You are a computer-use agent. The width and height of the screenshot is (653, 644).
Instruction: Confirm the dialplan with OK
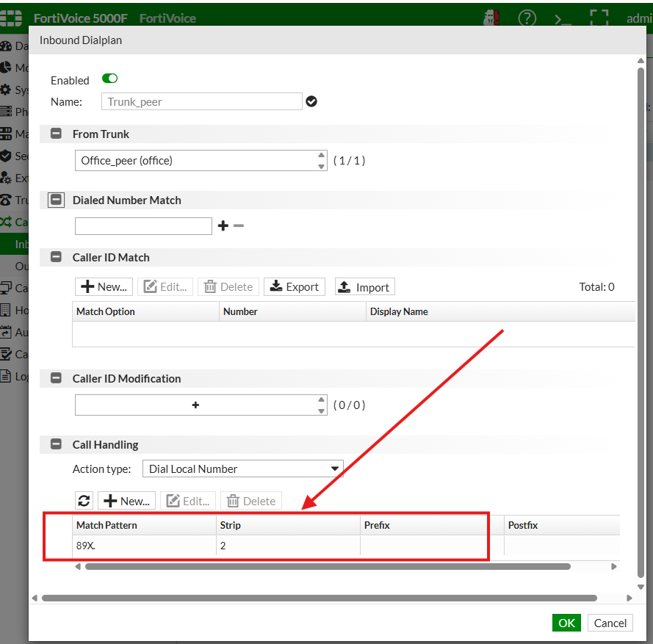click(x=566, y=623)
